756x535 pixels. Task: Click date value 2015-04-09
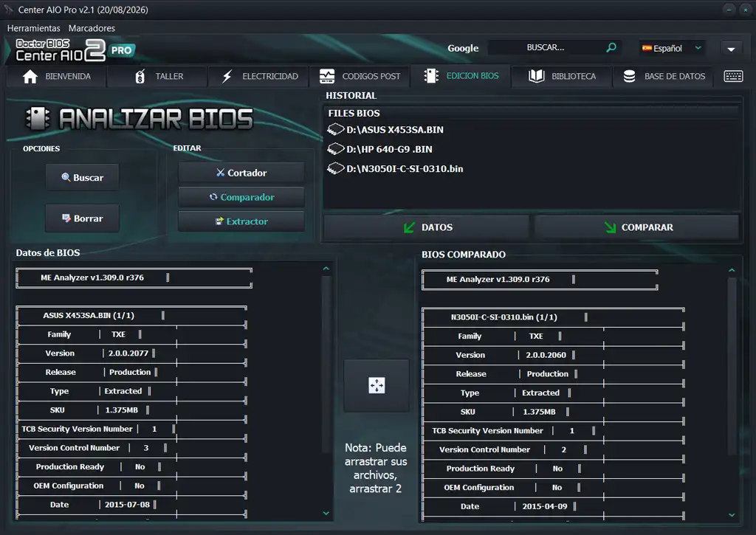545,506
